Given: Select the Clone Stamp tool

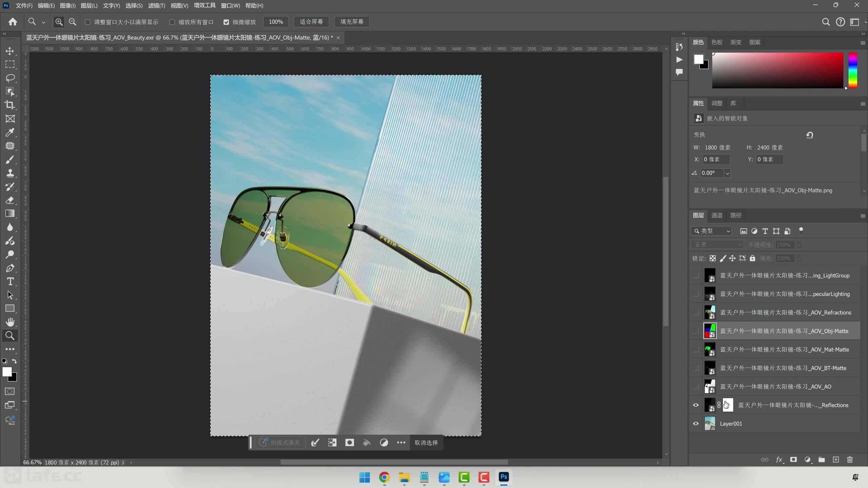Looking at the screenshot, I should 10,173.
